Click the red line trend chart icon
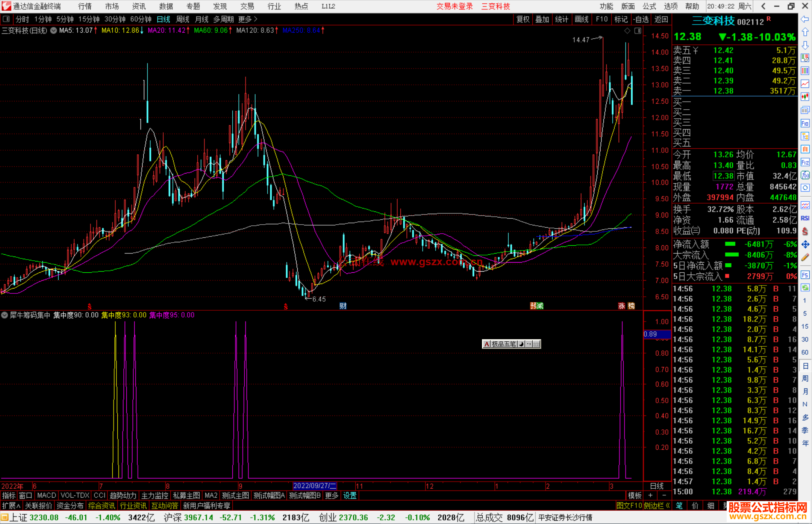Screen dimensions: 812x524 pos(805,84)
